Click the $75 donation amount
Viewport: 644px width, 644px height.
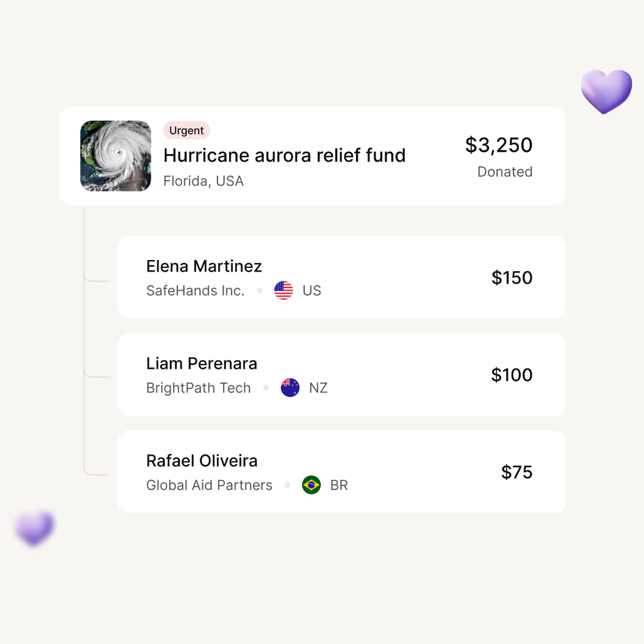[516, 472]
